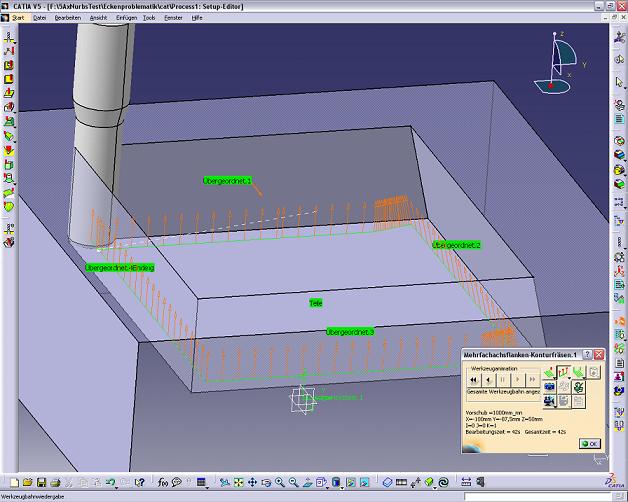
Task: Select the Pan tool with four arrows
Action: click(x=252, y=482)
